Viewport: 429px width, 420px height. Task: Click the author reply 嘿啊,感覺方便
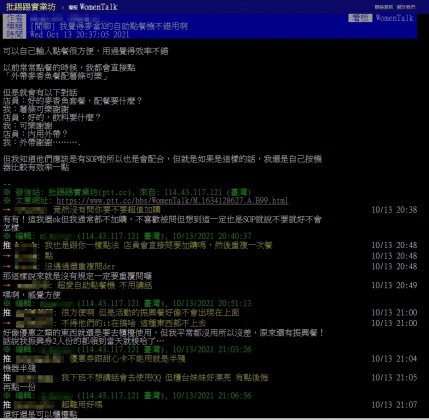coord(32,295)
